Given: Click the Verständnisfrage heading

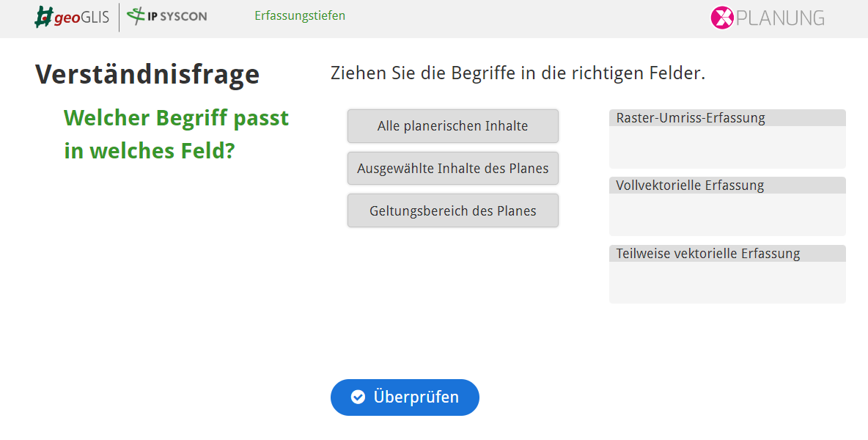Looking at the screenshot, I should point(147,73).
